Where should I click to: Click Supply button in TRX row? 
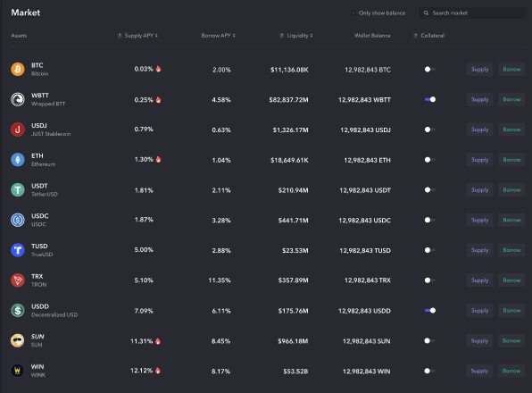(x=479, y=280)
